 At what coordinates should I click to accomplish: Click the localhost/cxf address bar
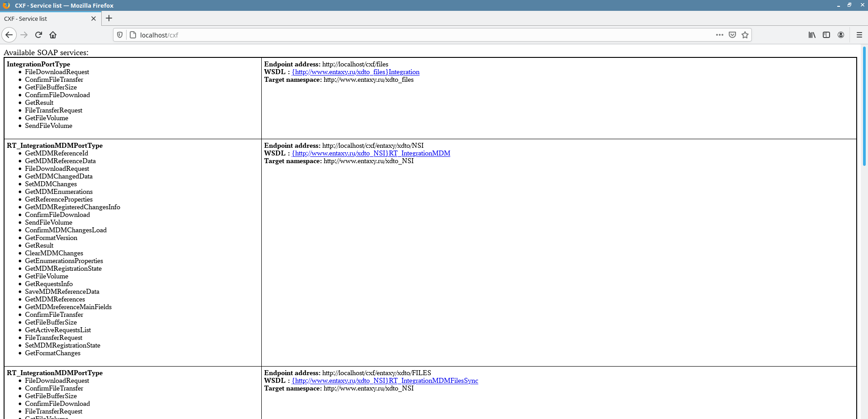[407, 35]
